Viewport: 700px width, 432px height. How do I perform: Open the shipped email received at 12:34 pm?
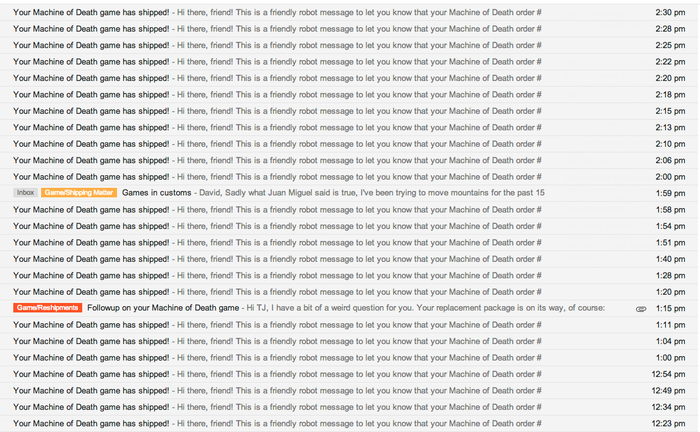[x=349, y=407]
